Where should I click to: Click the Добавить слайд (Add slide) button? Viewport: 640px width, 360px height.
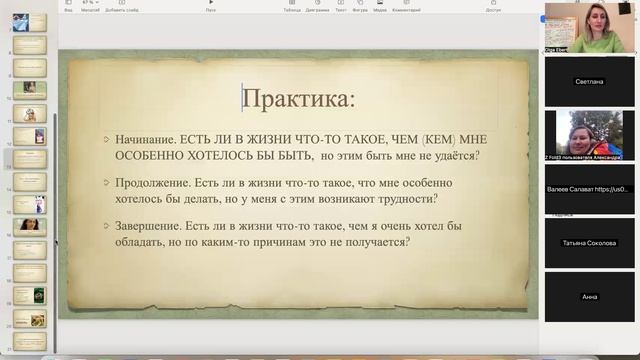[x=122, y=6]
